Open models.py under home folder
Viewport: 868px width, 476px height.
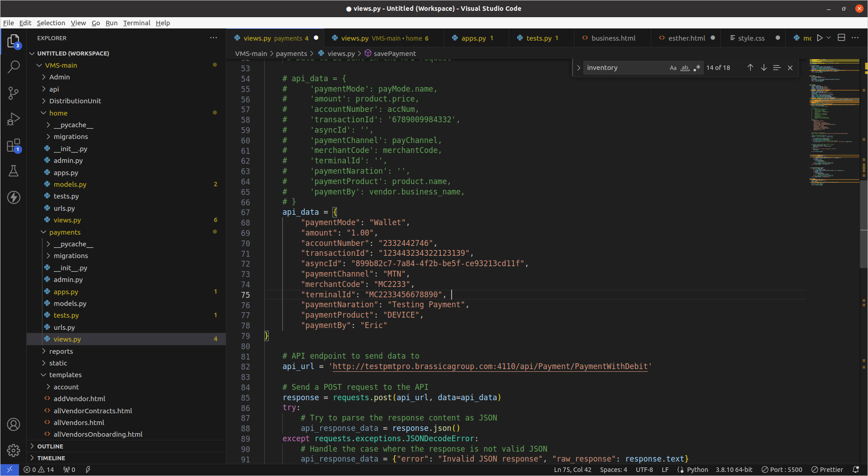tap(126, 185)
